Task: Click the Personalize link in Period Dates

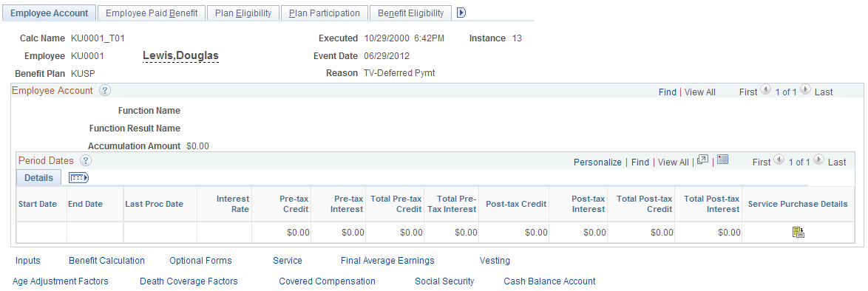Action: (597, 162)
